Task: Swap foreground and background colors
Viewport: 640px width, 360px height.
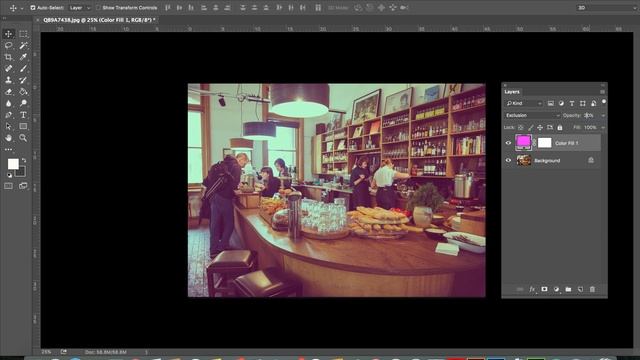Action: click(x=24, y=160)
